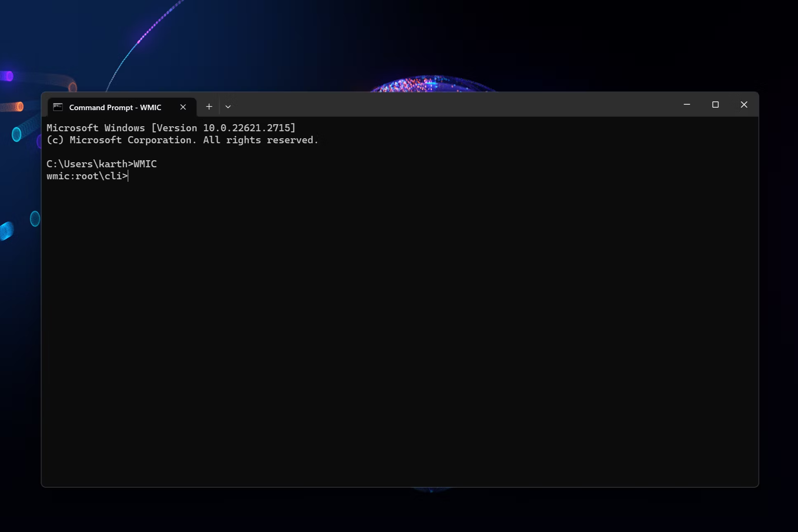This screenshot has width=798, height=532.
Task: Click the C:\Users\karth>WMIC command line
Action: [102, 164]
